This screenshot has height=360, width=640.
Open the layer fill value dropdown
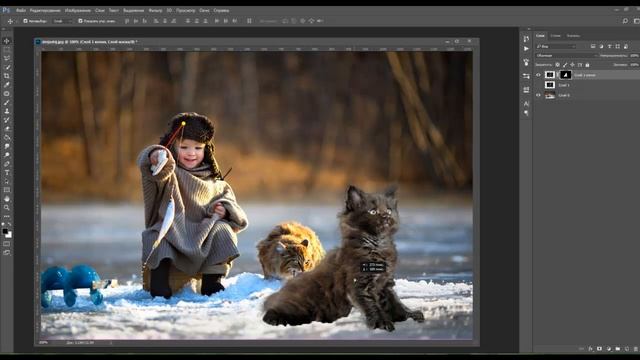[x=634, y=64]
